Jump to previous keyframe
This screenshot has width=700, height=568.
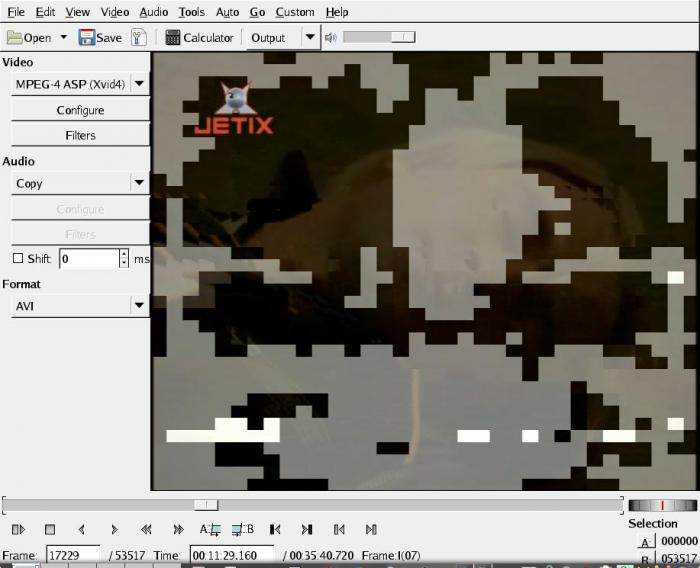point(146,530)
